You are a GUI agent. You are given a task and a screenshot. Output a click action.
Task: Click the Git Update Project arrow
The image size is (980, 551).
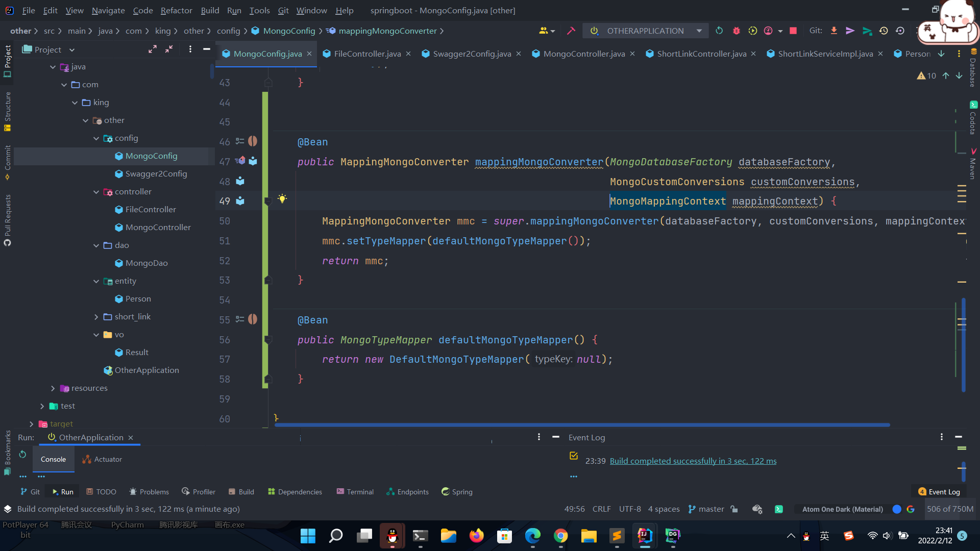[x=834, y=31]
